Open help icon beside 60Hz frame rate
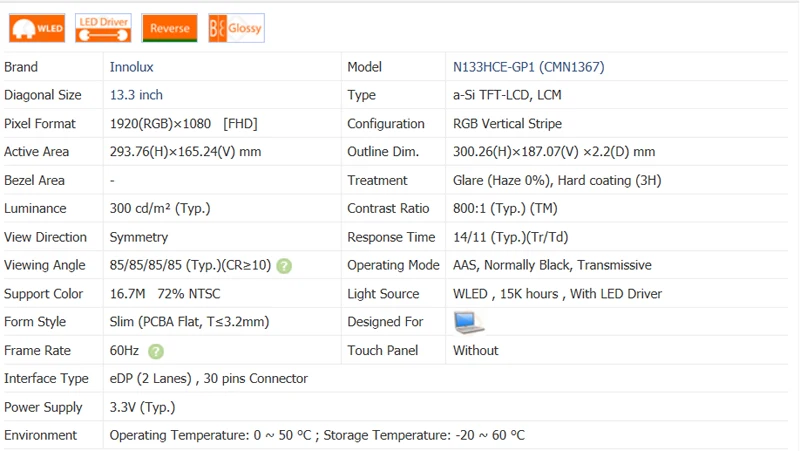The height and width of the screenshot is (451, 800). click(156, 352)
